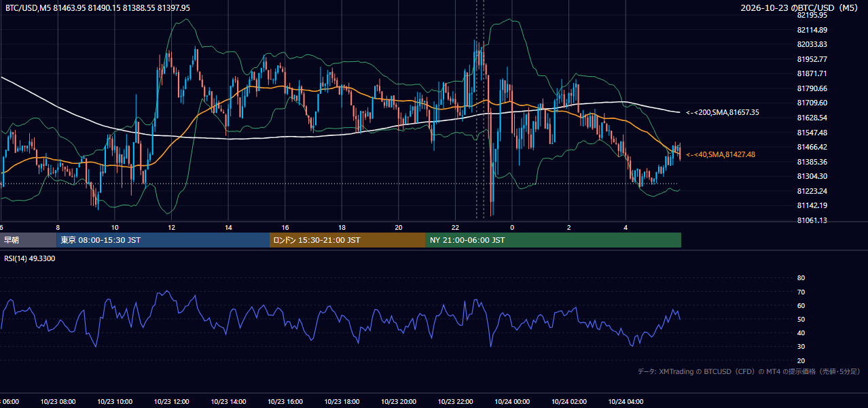Click price axis label 81304.30
Screen dimensions: 868x408
coord(812,176)
